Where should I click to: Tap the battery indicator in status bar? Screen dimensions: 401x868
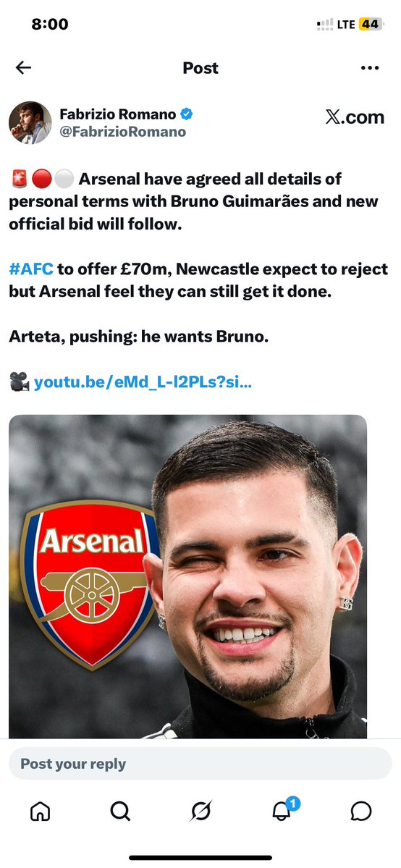[371, 25]
